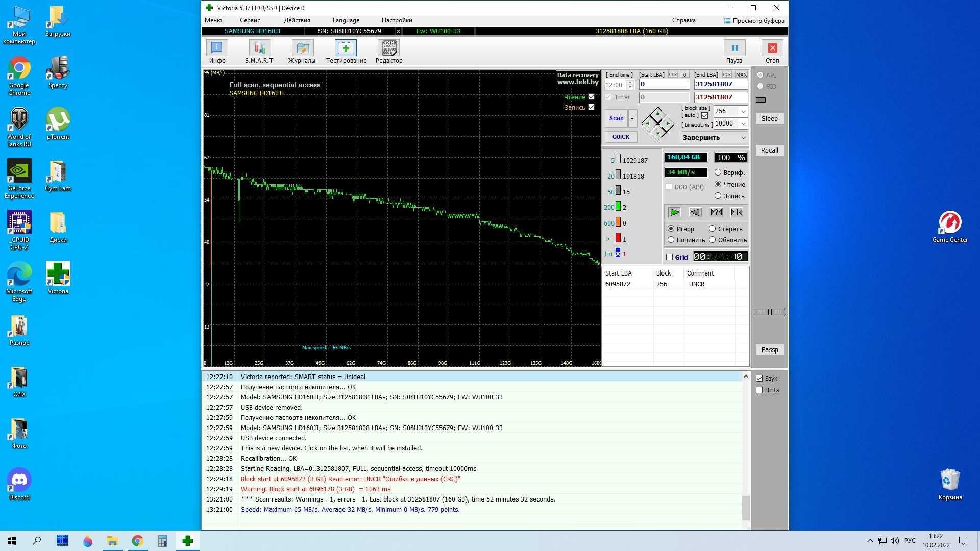Expand the Scan mode dropdown

[631, 118]
